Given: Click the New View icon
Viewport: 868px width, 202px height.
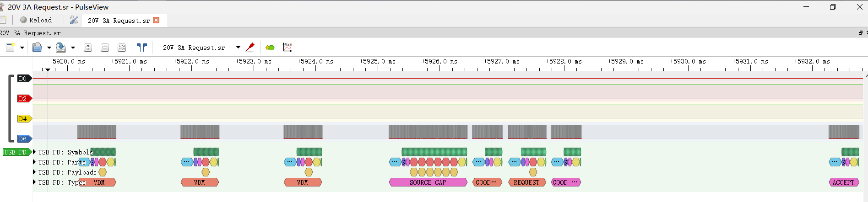Looking at the screenshot, I should (11, 47).
